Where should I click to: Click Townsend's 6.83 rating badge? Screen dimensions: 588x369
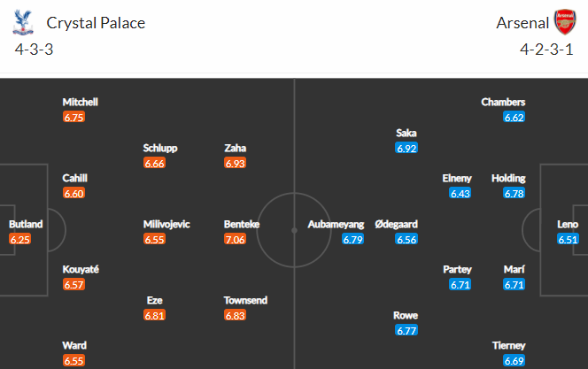pos(236,315)
